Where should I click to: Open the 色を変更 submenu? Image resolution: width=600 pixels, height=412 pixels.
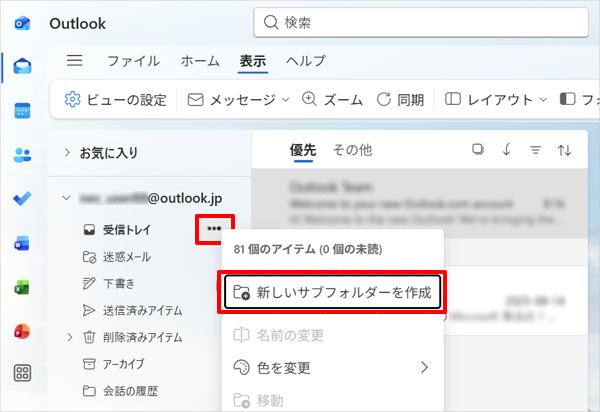(x=332, y=368)
